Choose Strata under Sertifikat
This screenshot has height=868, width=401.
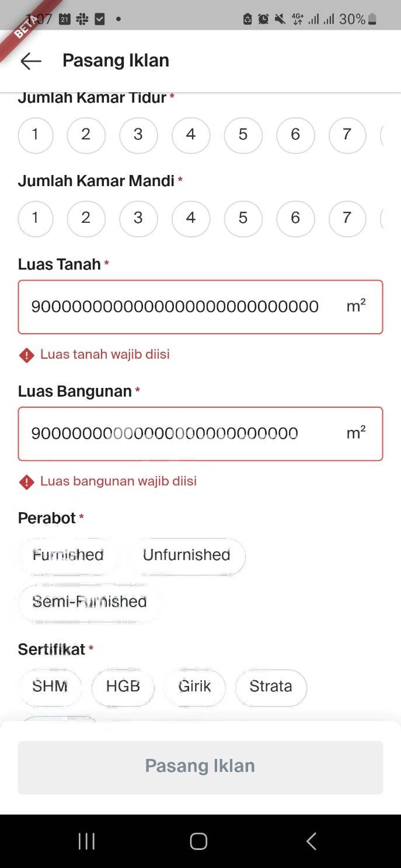271,687
